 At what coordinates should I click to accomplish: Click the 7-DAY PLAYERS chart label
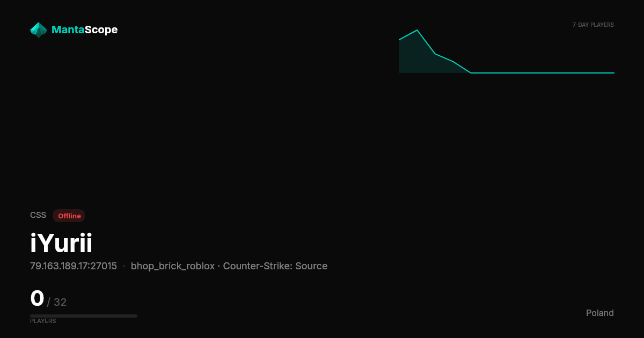[593, 25]
